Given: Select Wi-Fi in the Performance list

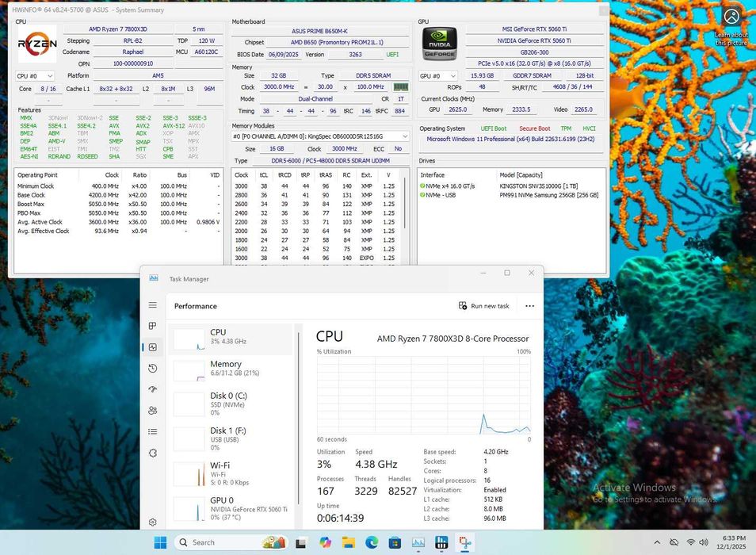Looking at the screenshot, I should [231, 473].
